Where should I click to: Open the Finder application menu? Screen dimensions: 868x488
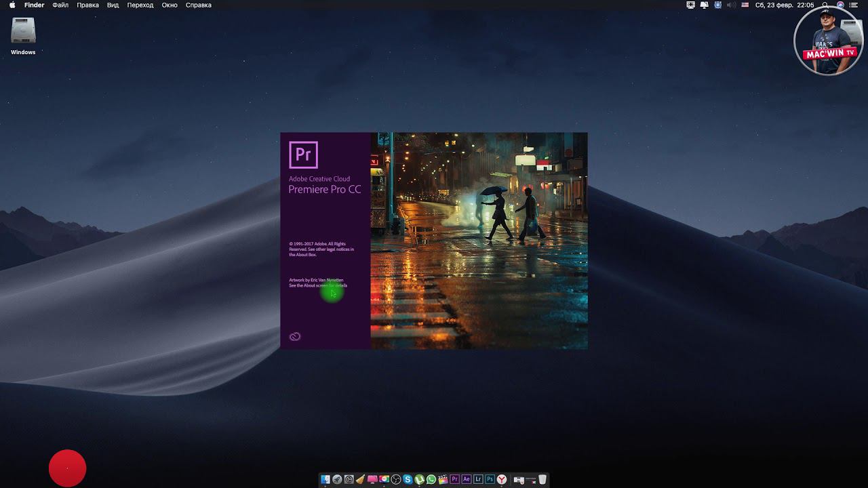coord(34,5)
